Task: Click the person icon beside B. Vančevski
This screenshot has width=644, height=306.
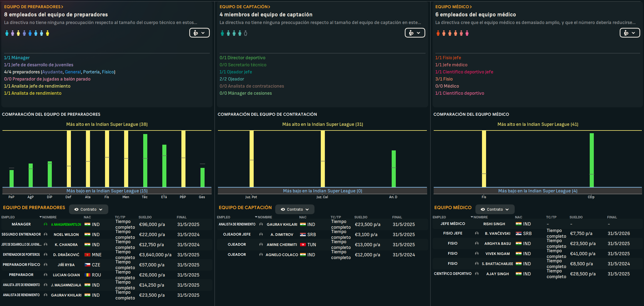Action: coord(477,233)
